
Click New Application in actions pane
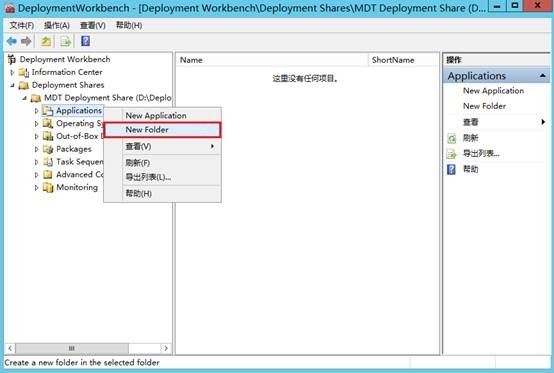[493, 91]
